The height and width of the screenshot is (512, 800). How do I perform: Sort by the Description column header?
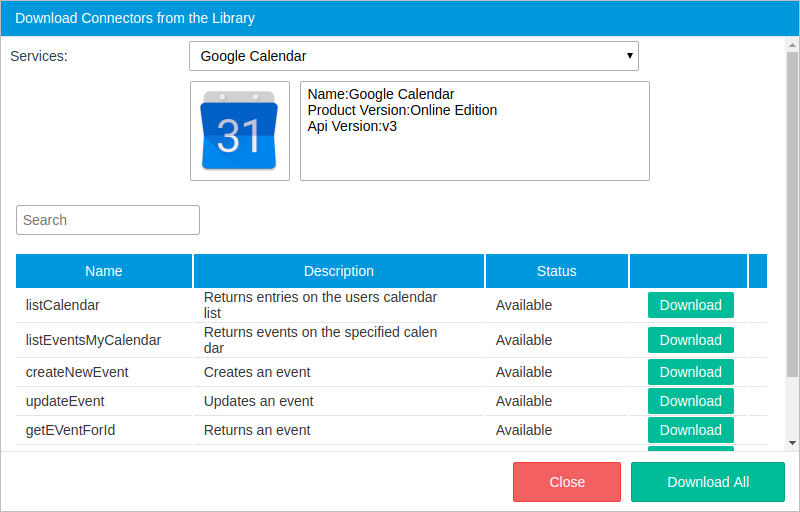339,271
